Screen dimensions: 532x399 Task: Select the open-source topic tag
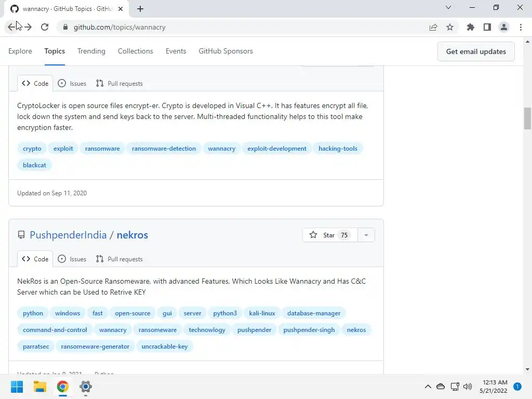[132, 313]
